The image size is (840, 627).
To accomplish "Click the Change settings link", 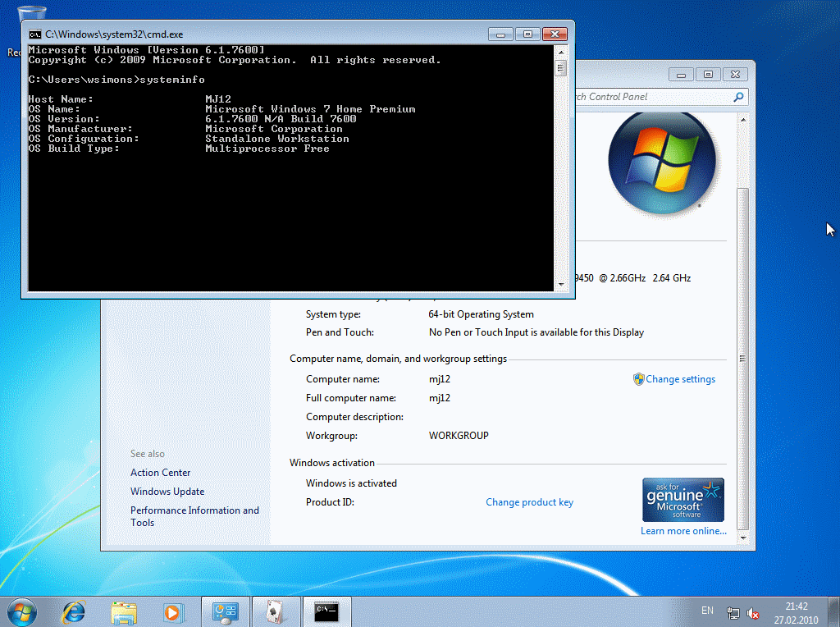I will [x=680, y=379].
